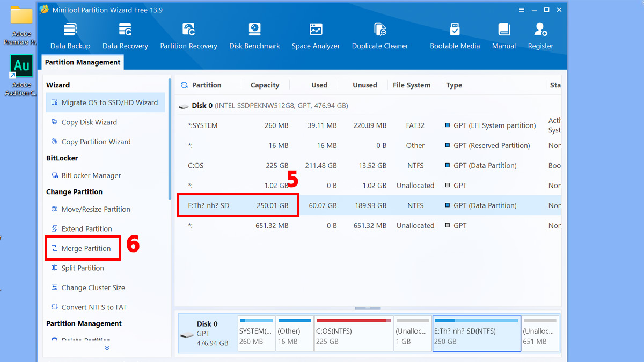Click the 189.93 GB unused cell
This screenshot has height=362, width=644.
tap(370, 205)
